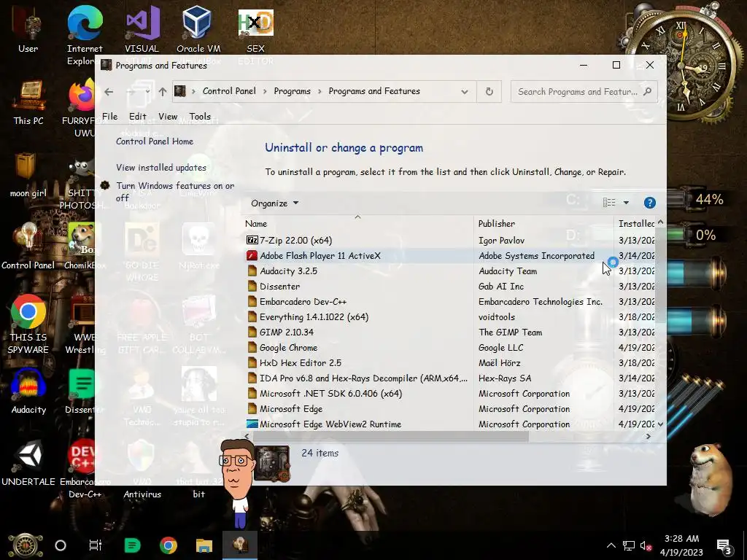This screenshot has height=560, width=747.
Task: Open the Embarcadero Dev-C++ desktop shortcut
Action: pyautogui.click(x=85, y=469)
